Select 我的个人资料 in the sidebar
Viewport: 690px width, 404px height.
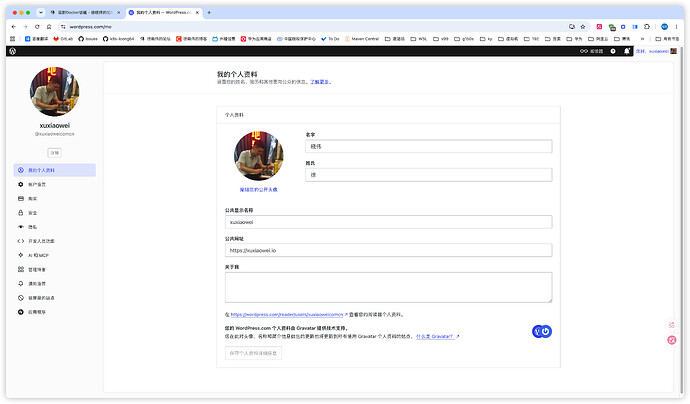55,170
